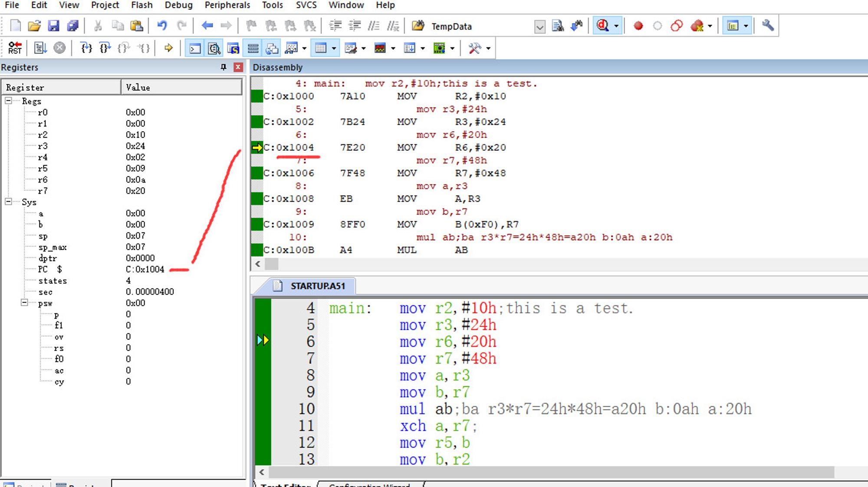Save the current file
Viewport: 868px width, 487px height.
click(53, 26)
